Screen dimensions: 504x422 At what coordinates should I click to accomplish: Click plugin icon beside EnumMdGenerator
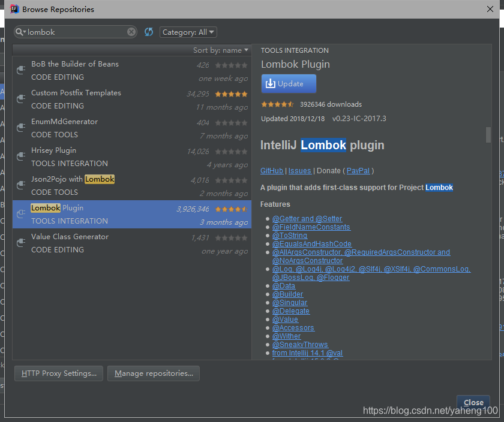click(x=21, y=128)
